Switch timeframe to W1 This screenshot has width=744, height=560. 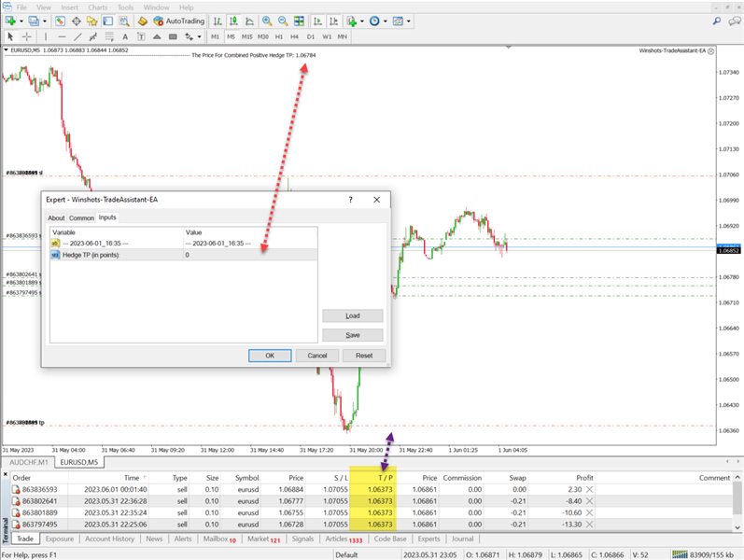(327, 36)
